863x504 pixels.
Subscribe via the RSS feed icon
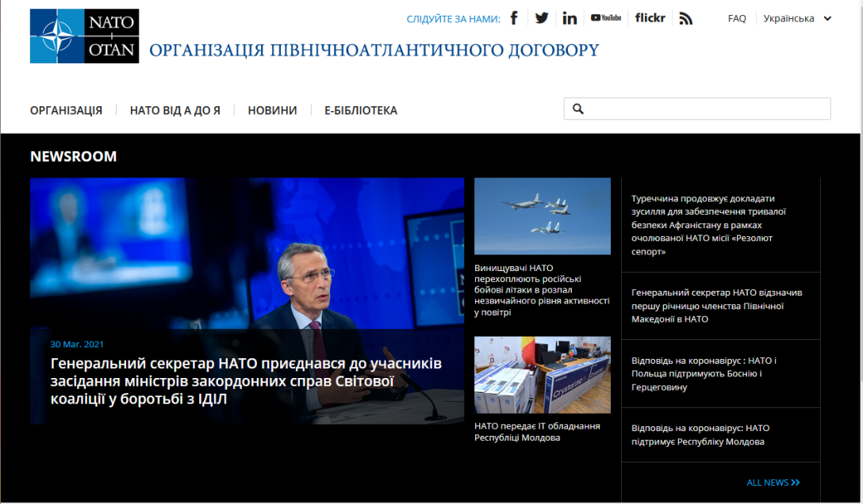[686, 18]
